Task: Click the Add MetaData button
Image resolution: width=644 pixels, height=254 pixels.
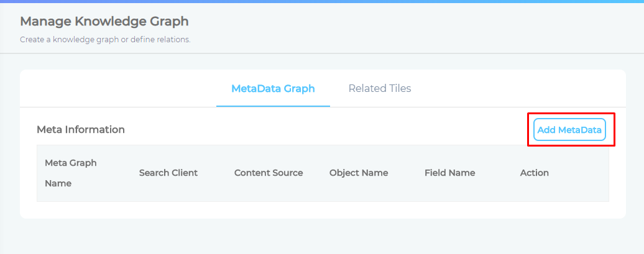Action: coord(569,130)
